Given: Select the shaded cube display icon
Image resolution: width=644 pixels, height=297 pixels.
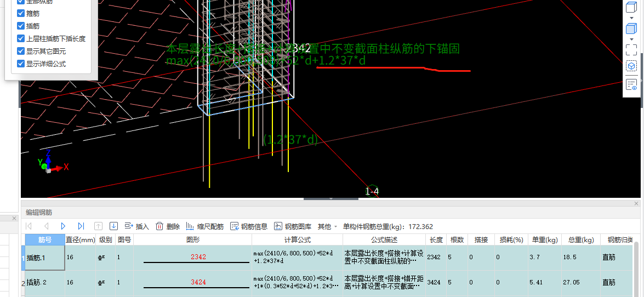Looking at the screenshot, I should (x=631, y=28).
